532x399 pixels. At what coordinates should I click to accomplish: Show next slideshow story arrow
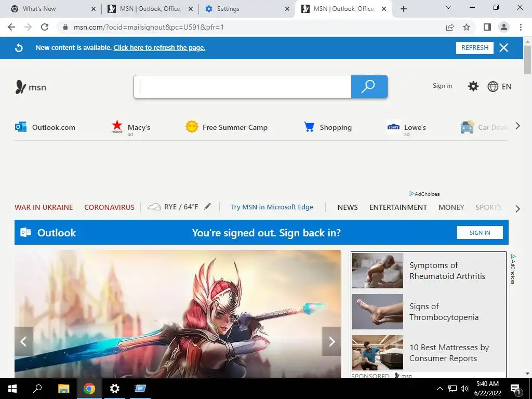click(331, 341)
